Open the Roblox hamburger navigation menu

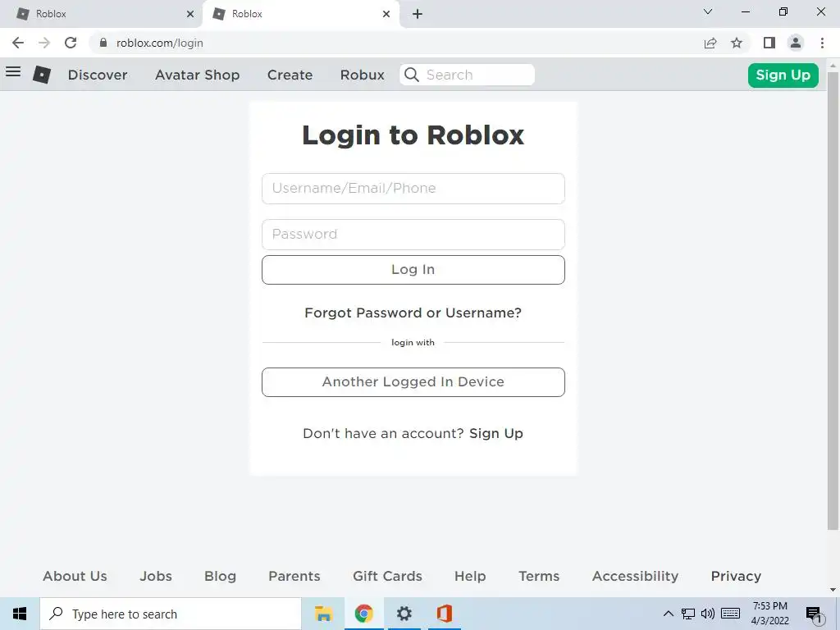(x=13, y=72)
